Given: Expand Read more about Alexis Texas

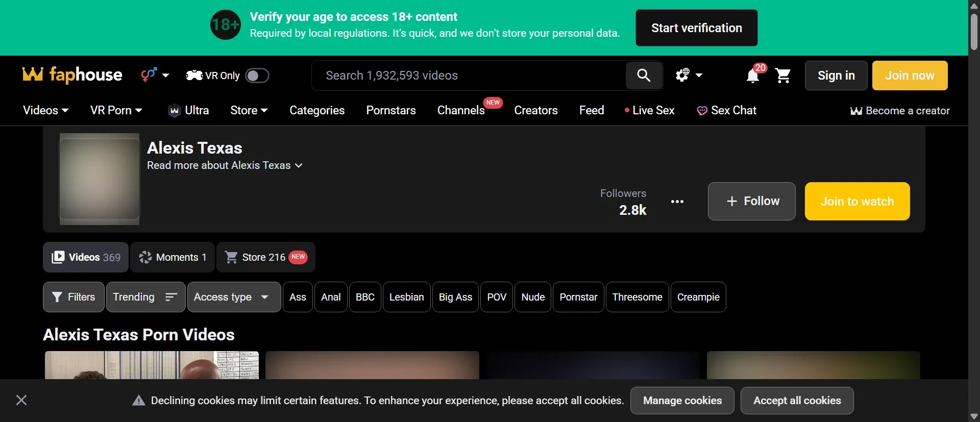Looking at the screenshot, I should click(225, 165).
